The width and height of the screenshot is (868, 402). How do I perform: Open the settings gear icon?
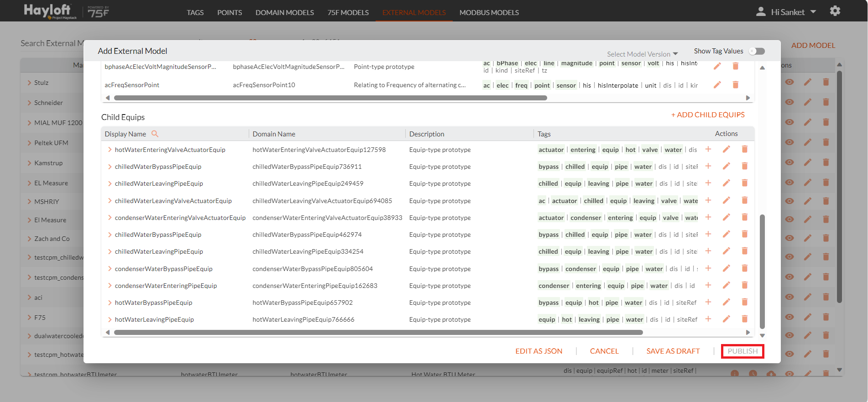click(x=835, y=11)
